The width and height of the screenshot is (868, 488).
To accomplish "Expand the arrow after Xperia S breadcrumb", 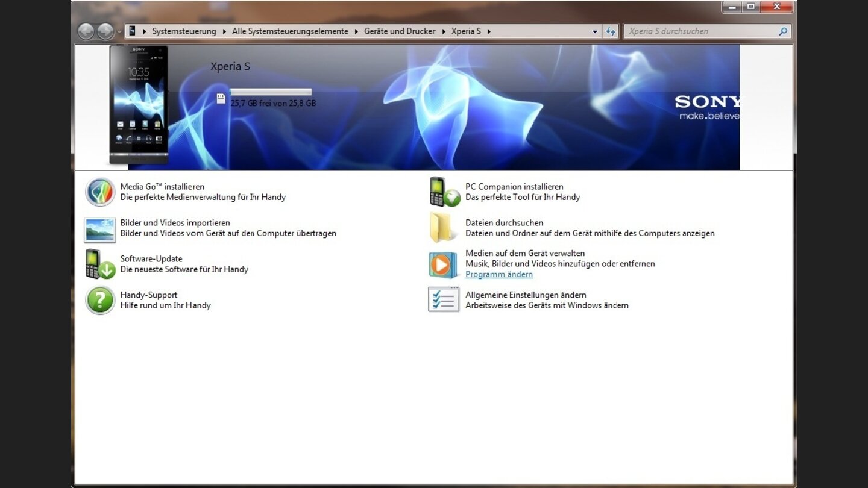I will pyautogui.click(x=489, y=31).
